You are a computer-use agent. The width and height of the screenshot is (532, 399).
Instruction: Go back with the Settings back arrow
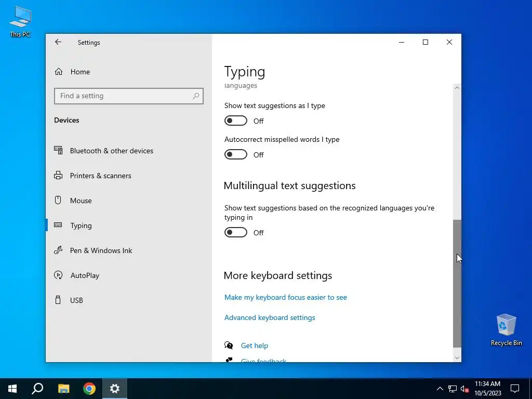pos(58,42)
